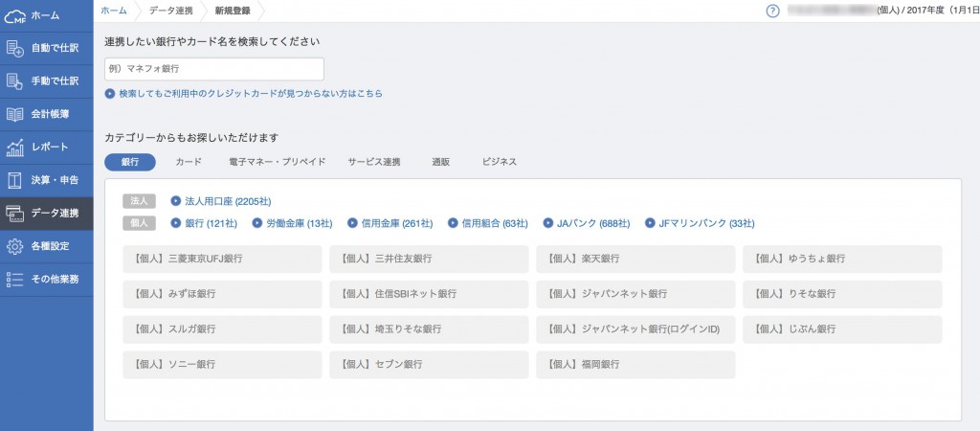Click the レポート chart icon
Image resolution: width=980 pixels, height=431 pixels.
click(x=15, y=147)
